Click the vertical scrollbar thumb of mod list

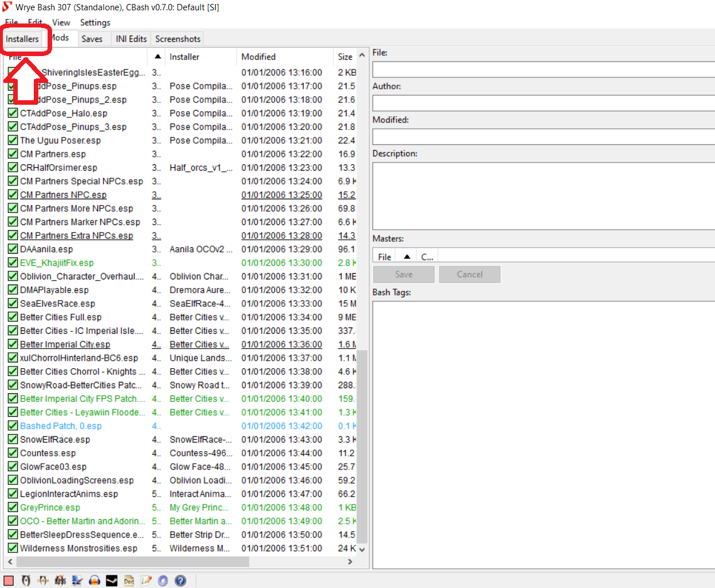pyautogui.click(x=362, y=447)
